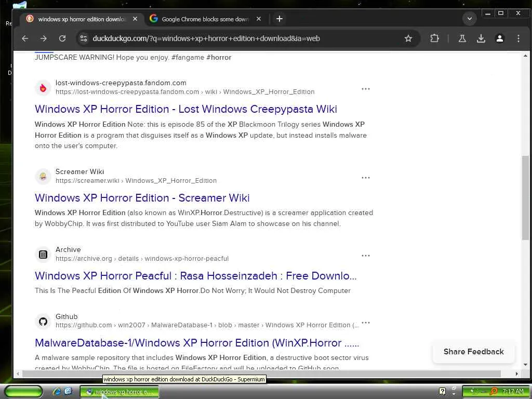Click the fandom.com flame favicon

click(43, 88)
